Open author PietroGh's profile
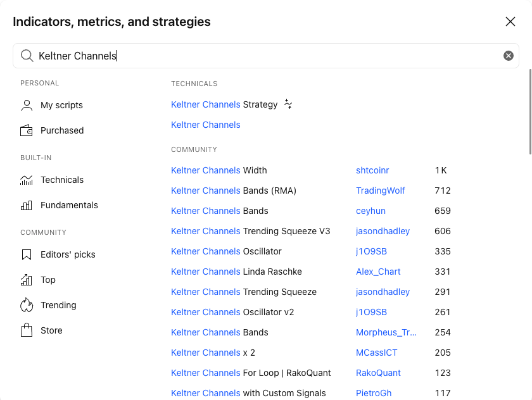The image size is (532, 400). pos(374,393)
